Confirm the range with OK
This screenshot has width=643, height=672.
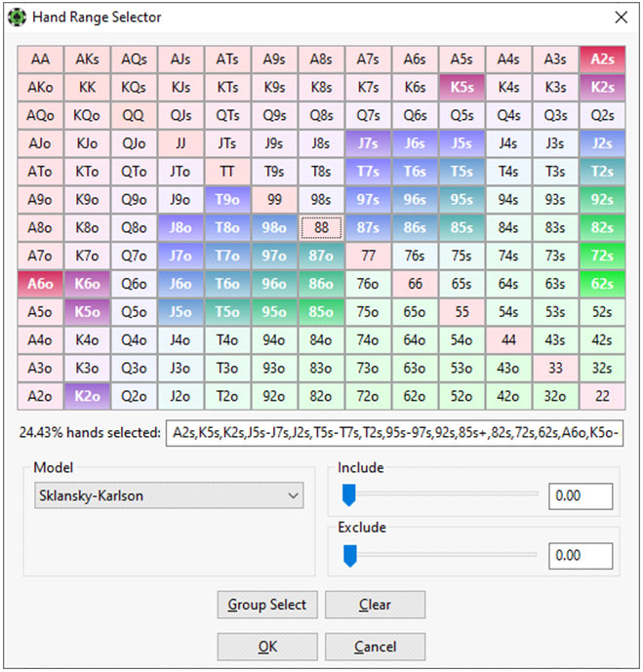(x=267, y=647)
